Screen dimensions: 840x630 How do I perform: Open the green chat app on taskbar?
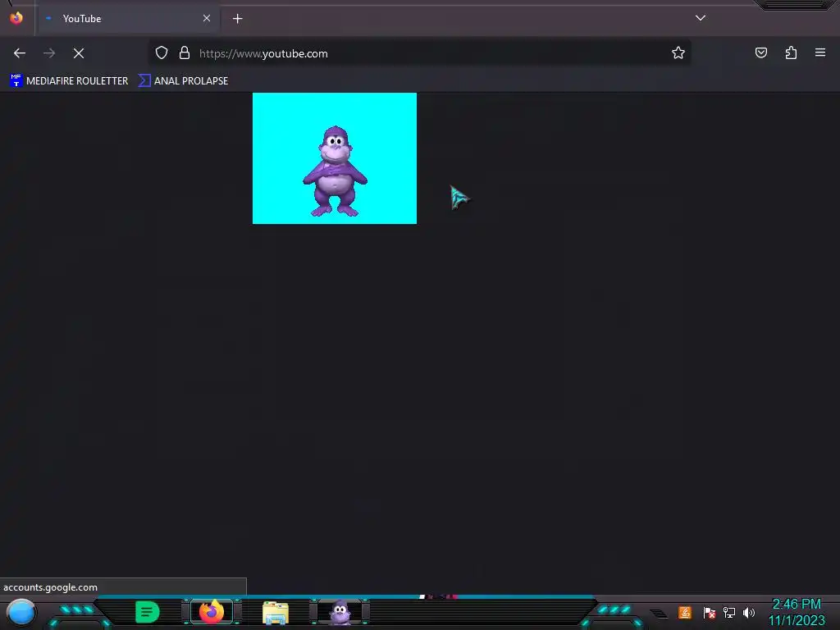tap(148, 612)
